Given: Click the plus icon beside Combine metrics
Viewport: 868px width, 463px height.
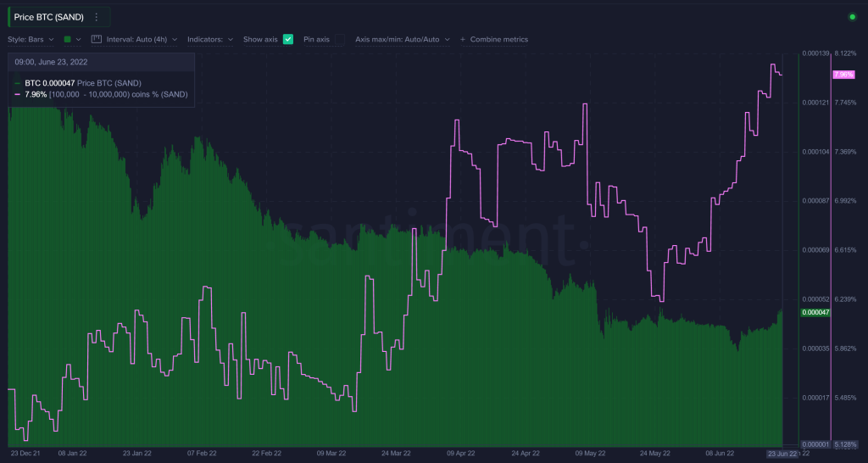Looking at the screenshot, I should pyautogui.click(x=462, y=39).
